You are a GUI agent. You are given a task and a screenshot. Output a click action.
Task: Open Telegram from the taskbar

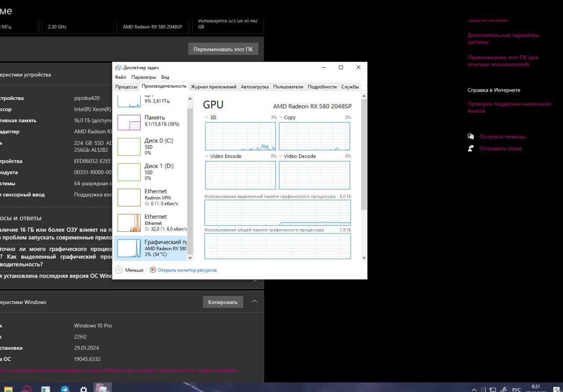65,389
